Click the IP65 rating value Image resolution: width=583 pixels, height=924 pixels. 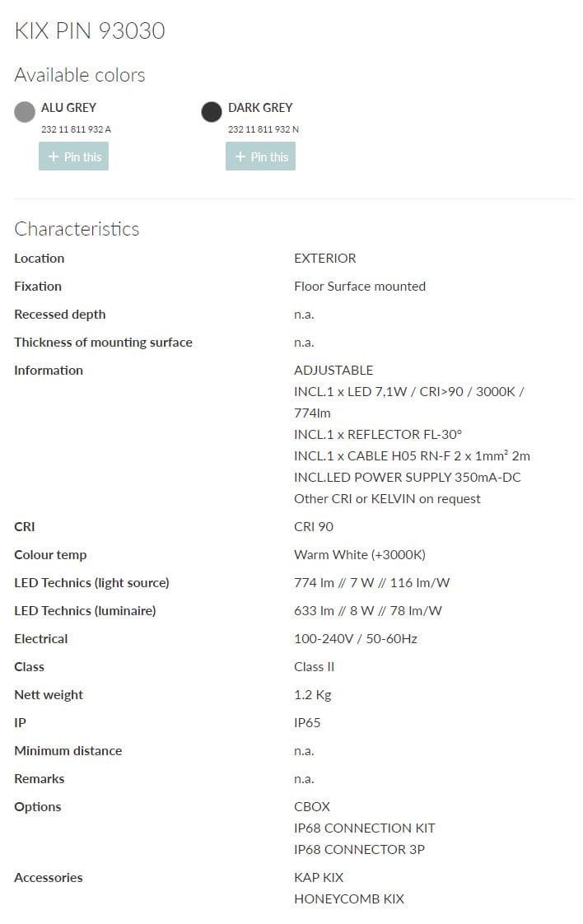(307, 722)
